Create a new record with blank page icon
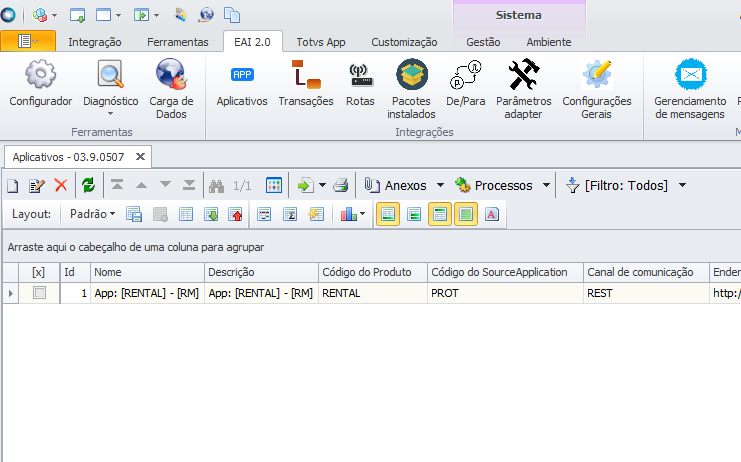This screenshot has width=741, height=462. (x=13, y=186)
